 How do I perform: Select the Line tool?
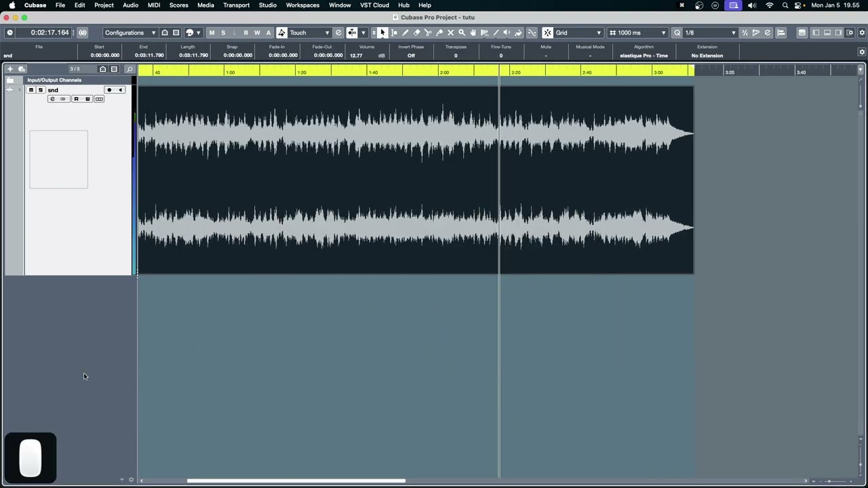496,33
